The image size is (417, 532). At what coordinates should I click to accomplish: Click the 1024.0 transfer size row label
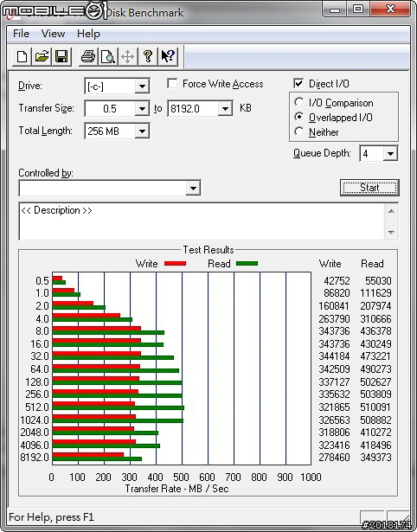pyautogui.click(x=35, y=420)
